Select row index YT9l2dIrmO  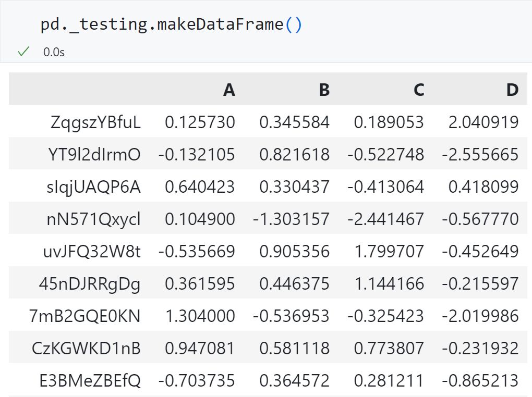coord(94,155)
